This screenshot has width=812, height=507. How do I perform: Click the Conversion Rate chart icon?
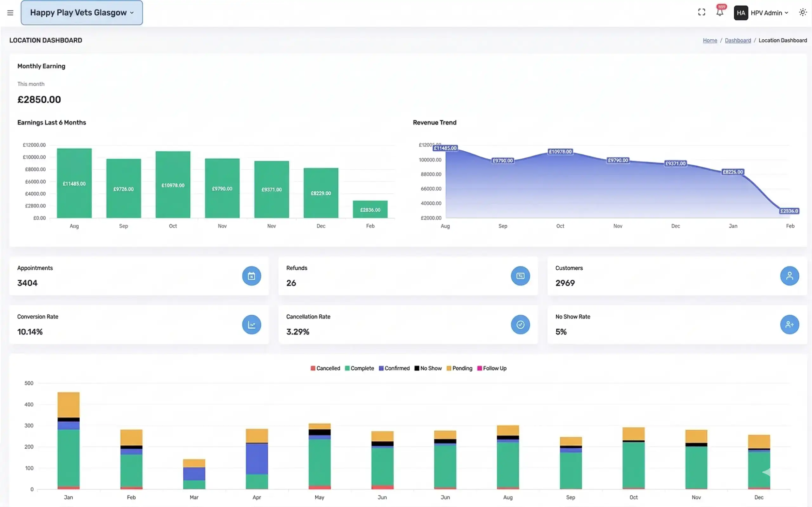tap(251, 324)
